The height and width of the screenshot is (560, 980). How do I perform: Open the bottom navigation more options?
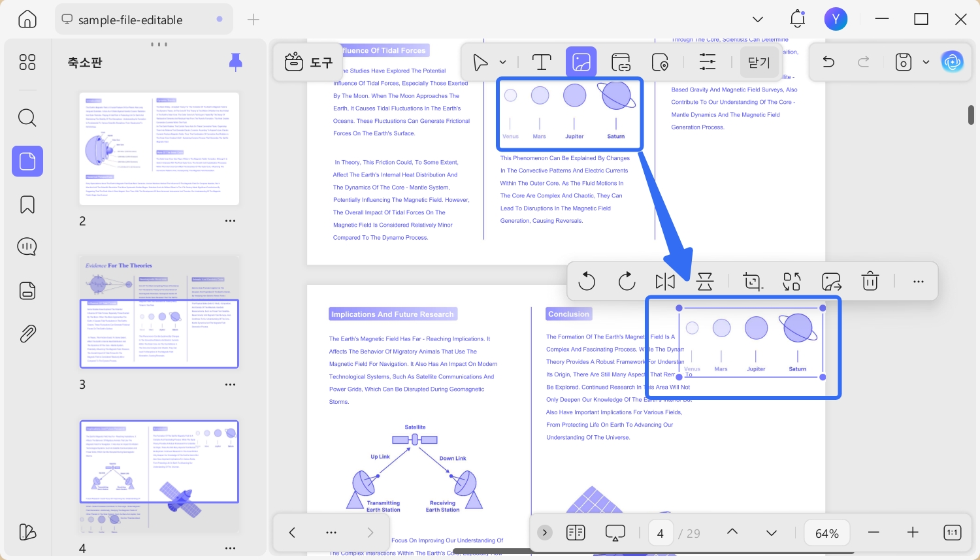pos(331,533)
